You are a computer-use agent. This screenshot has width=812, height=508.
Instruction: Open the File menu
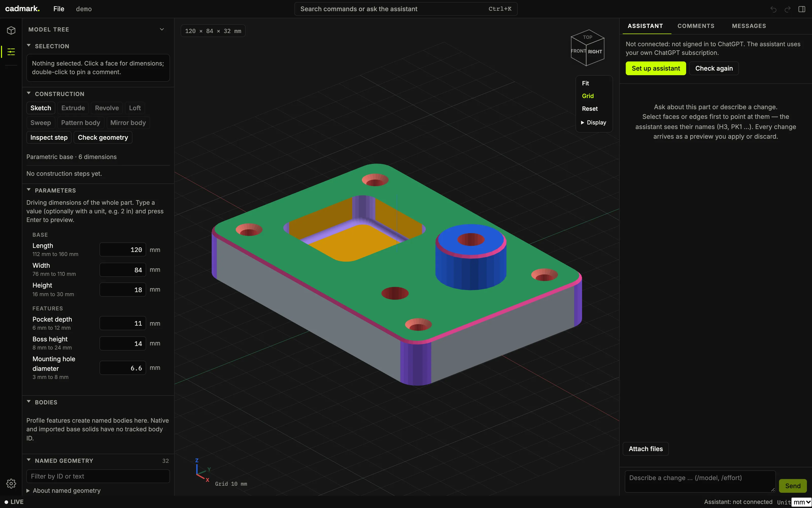(59, 9)
